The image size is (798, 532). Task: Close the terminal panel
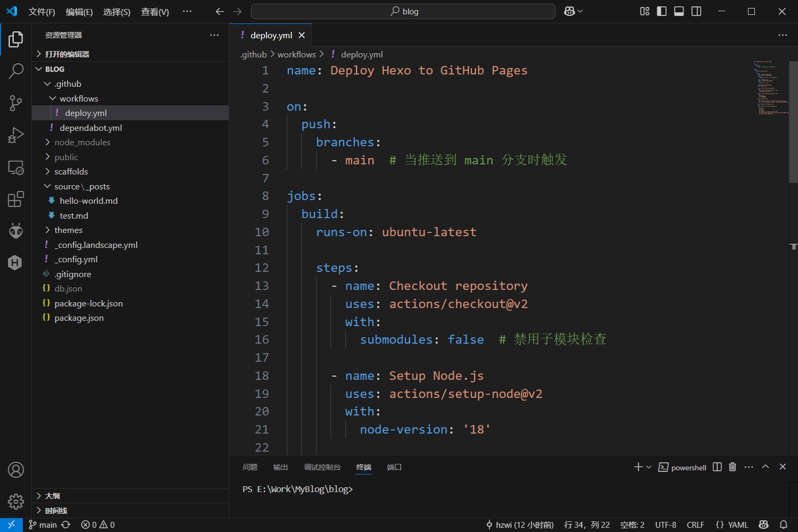coord(783,467)
